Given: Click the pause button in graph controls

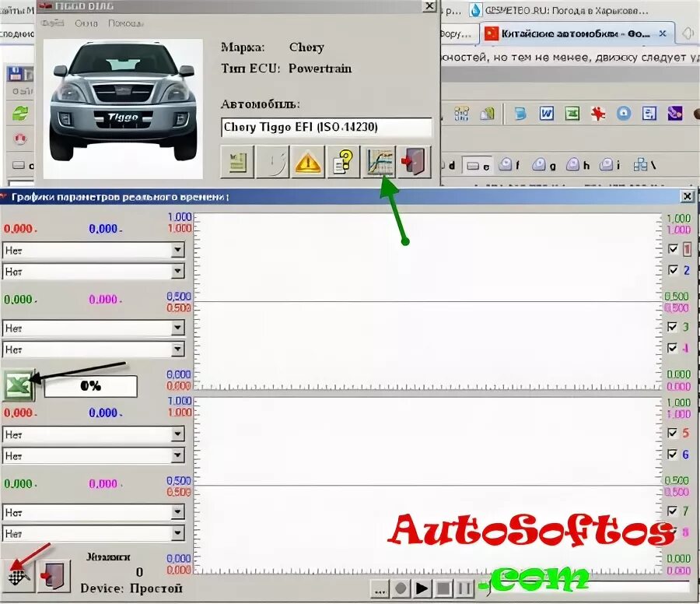Looking at the screenshot, I should (x=464, y=588).
